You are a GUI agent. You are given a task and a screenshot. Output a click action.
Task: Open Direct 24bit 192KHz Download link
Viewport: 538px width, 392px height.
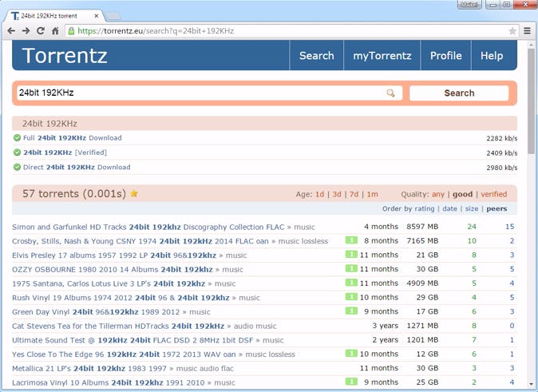pyautogui.click(x=77, y=167)
